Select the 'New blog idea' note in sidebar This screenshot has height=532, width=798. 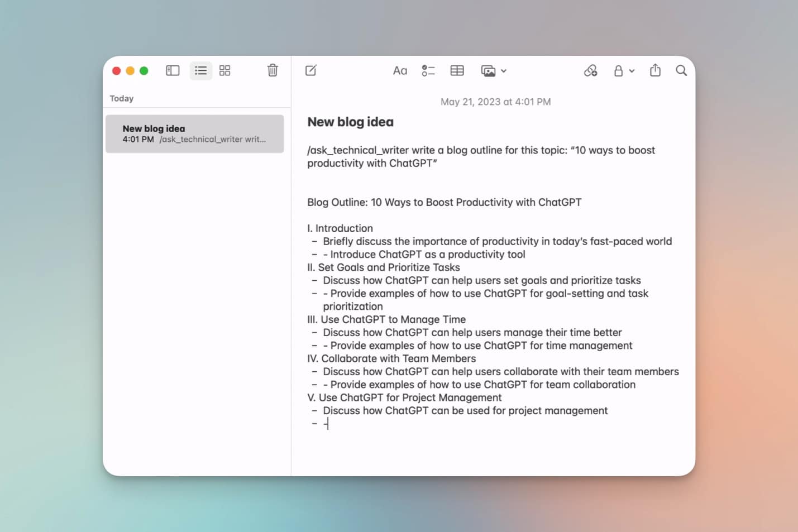(194, 133)
